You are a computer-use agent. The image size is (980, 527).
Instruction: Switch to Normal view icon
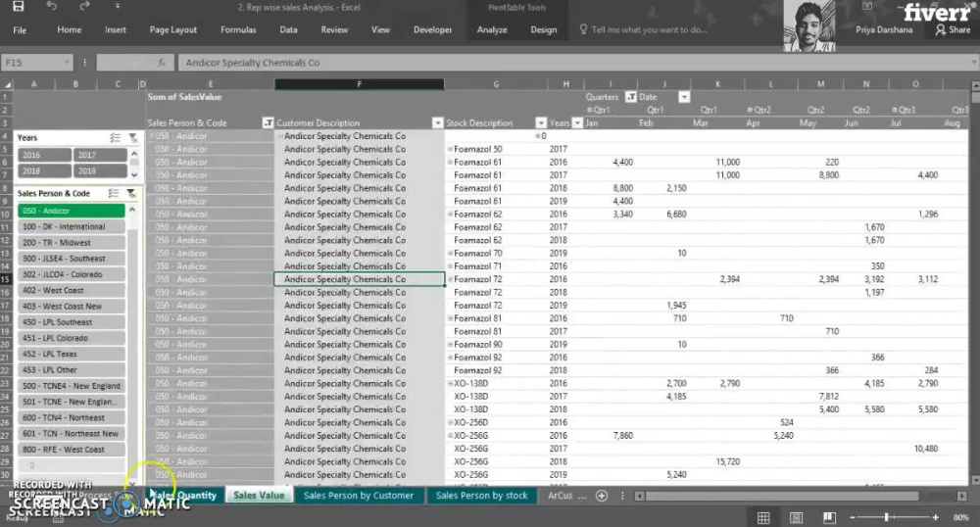[x=763, y=517]
